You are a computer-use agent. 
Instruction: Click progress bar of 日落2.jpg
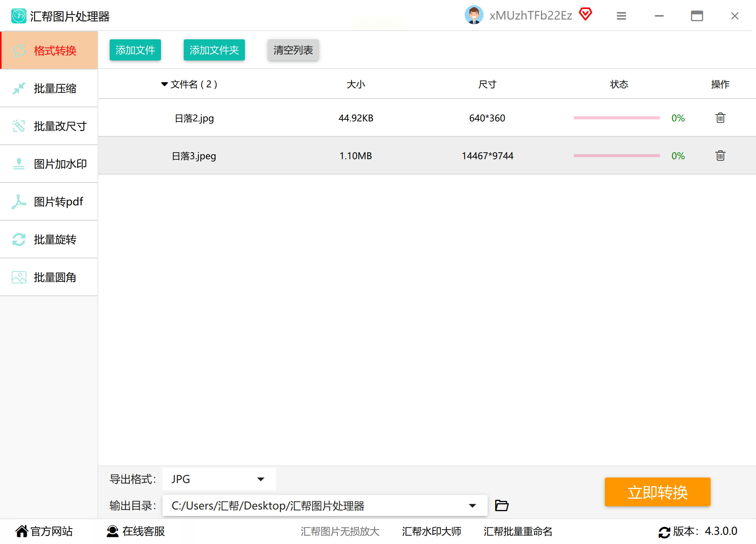617,118
